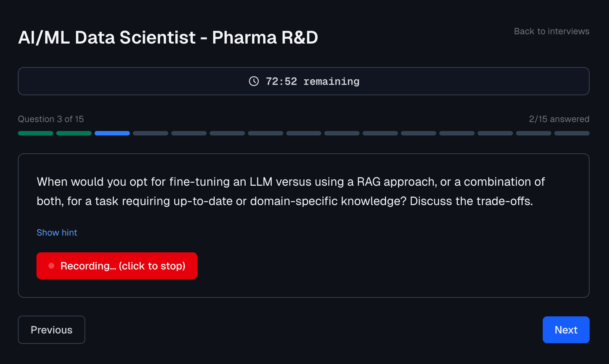Viewport: 609px width, 364px height.
Task: Stop the recording in progress
Action: tap(117, 266)
